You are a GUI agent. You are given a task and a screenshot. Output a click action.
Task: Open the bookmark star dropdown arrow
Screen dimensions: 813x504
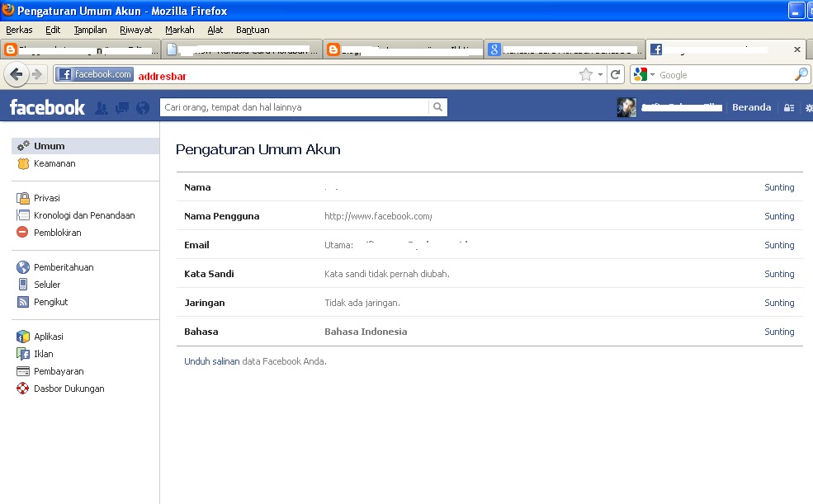600,74
